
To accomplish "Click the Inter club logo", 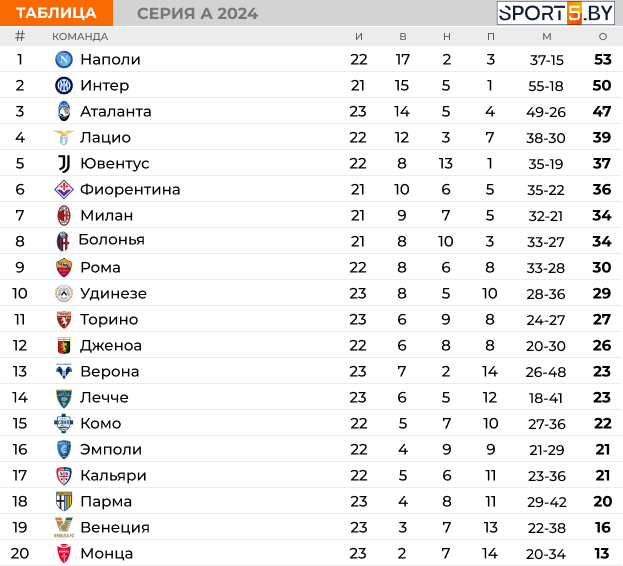I will pos(64,85).
